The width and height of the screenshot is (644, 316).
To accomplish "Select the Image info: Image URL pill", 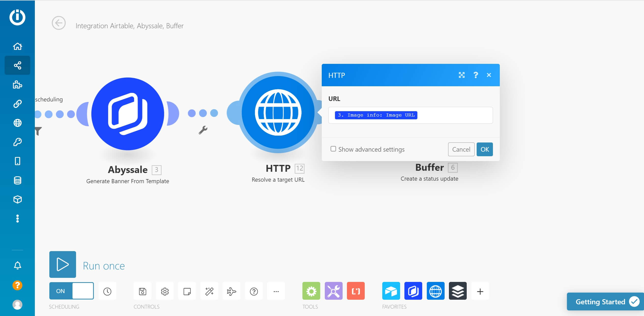I will 376,115.
